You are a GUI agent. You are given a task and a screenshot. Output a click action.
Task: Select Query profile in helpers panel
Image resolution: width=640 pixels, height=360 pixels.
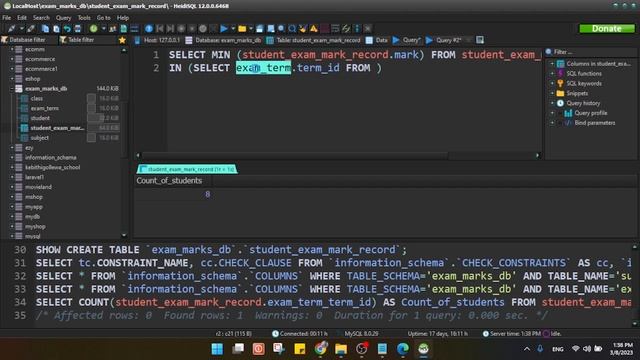[x=590, y=113]
